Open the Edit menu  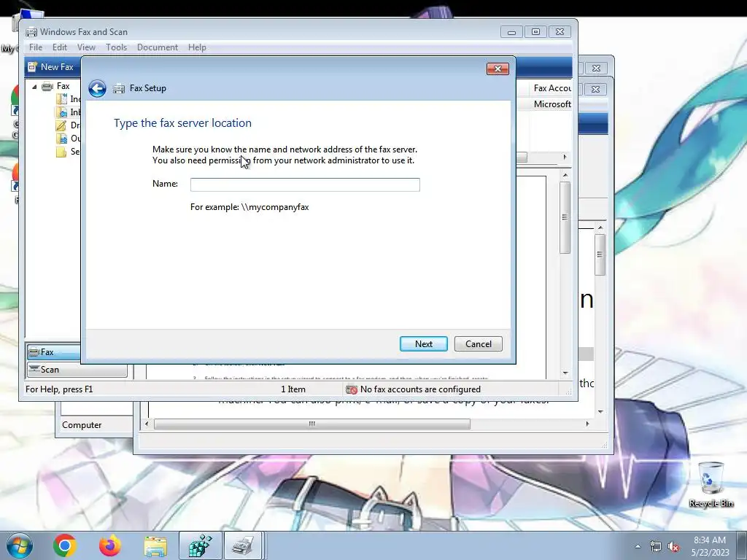tap(60, 47)
